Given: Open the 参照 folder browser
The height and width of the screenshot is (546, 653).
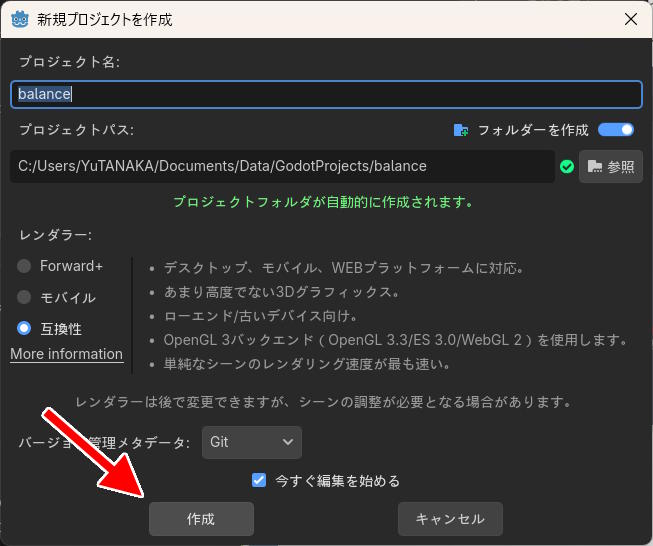Looking at the screenshot, I should (x=611, y=167).
